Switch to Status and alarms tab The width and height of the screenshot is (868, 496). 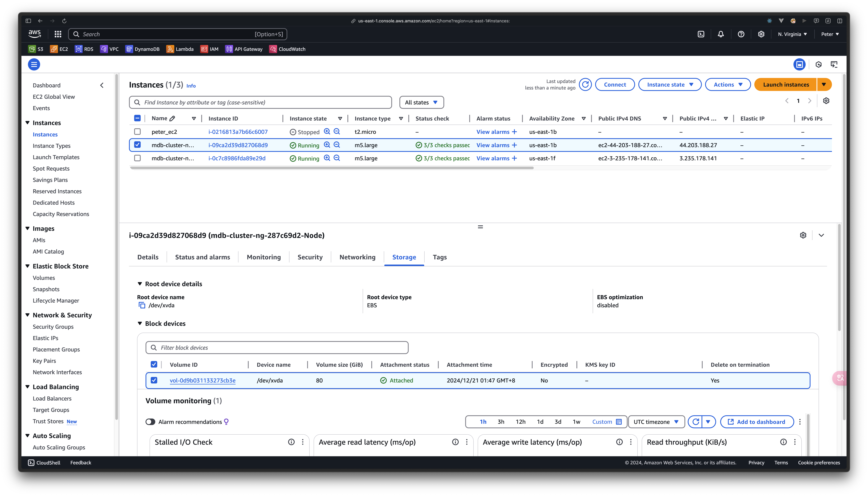(x=202, y=257)
